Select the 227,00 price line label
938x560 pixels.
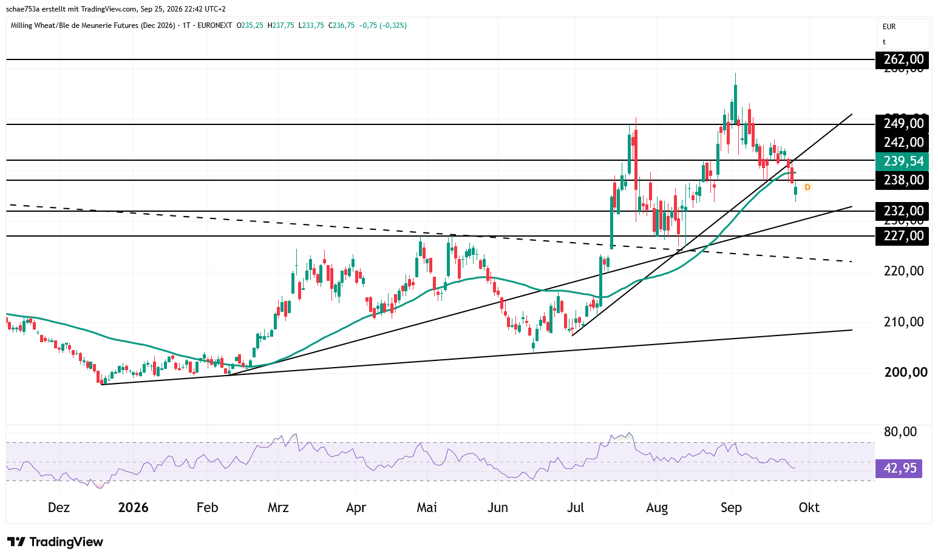[902, 236]
